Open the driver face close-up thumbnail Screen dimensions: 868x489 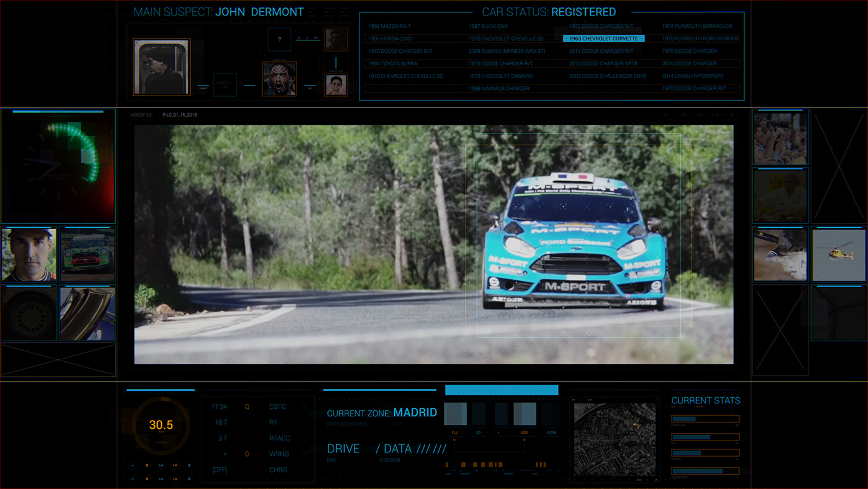point(29,254)
